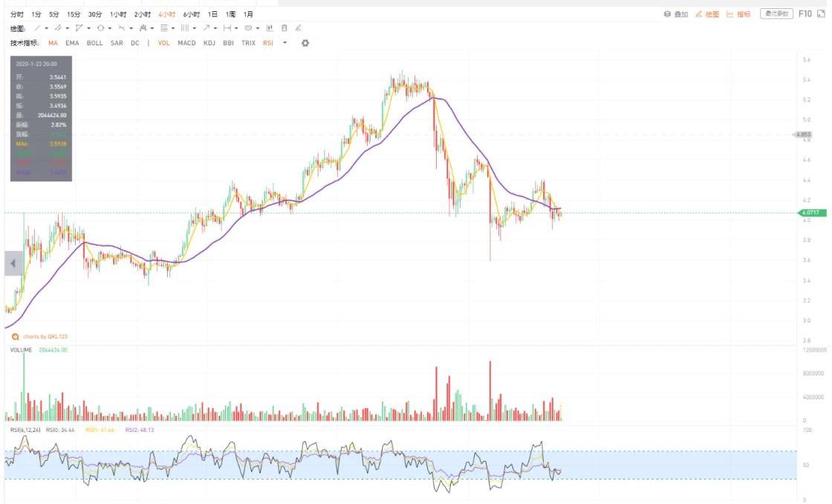Screen dimensions: 832x504
Task: Click the left scroll arrow on chart
Action: 13,264
